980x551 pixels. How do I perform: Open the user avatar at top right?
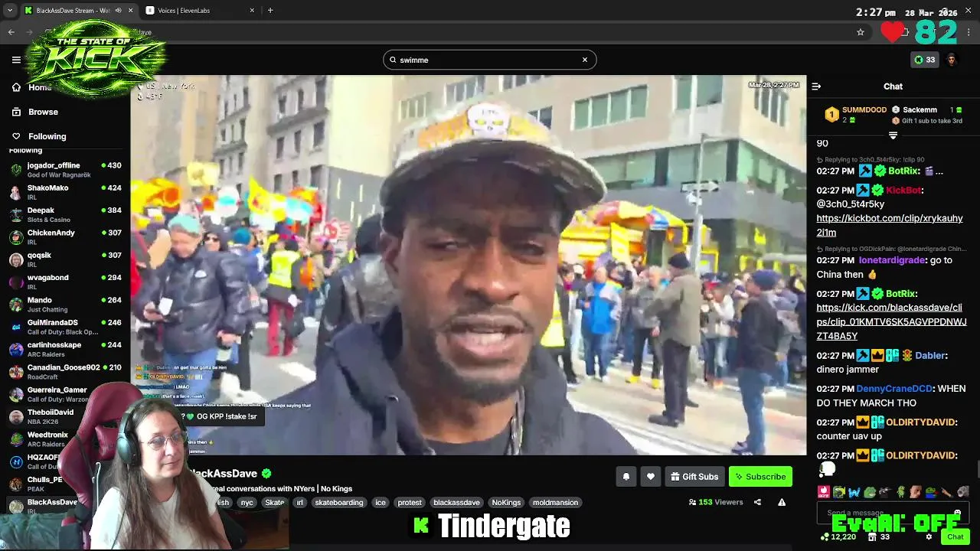click(952, 60)
